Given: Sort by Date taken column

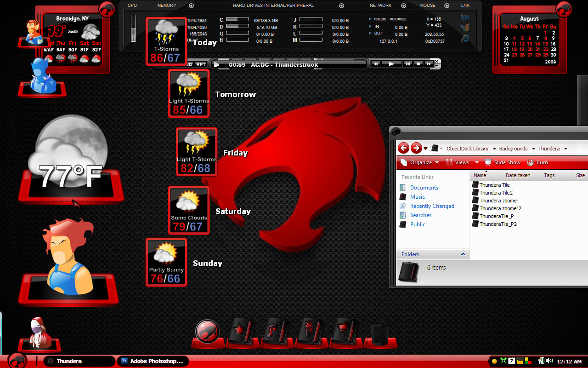Looking at the screenshot, I should point(520,175).
